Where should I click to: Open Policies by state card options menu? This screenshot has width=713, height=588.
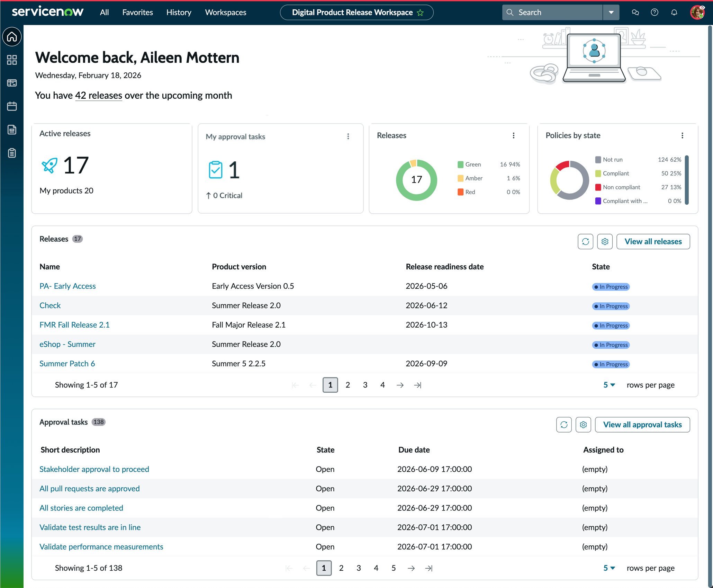pos(683,135)
